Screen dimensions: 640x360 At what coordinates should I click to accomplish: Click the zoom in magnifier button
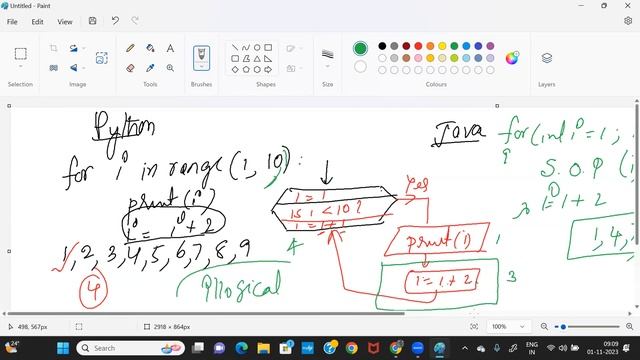point(629,327)
